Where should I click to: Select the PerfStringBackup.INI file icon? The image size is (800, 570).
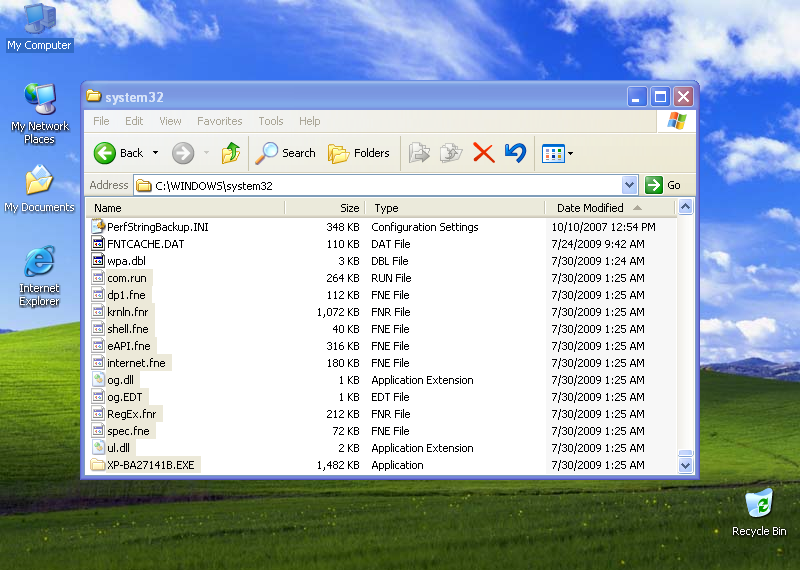click(98, 227)
